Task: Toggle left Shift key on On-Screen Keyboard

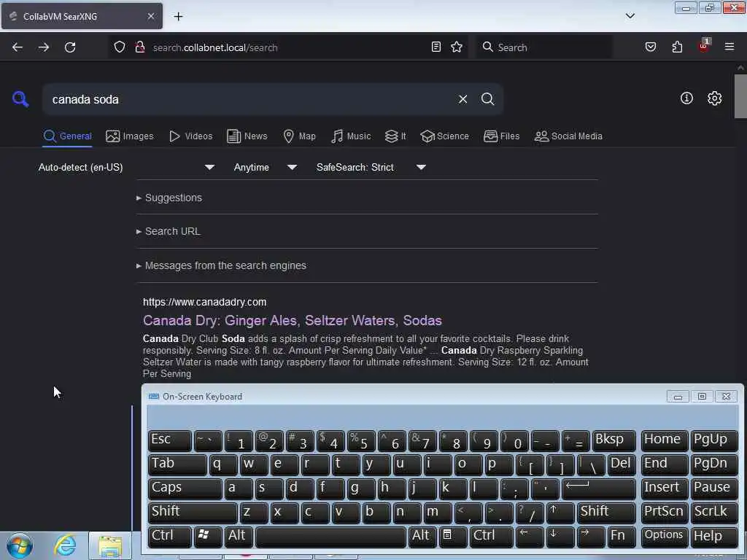Action: [x=193, y=512]
